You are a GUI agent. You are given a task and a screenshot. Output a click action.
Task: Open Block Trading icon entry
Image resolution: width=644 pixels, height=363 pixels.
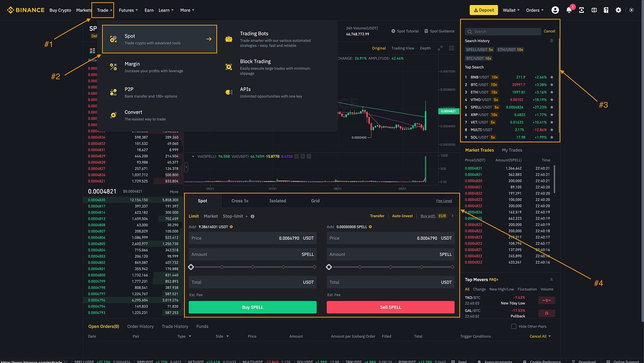[229, 67]
